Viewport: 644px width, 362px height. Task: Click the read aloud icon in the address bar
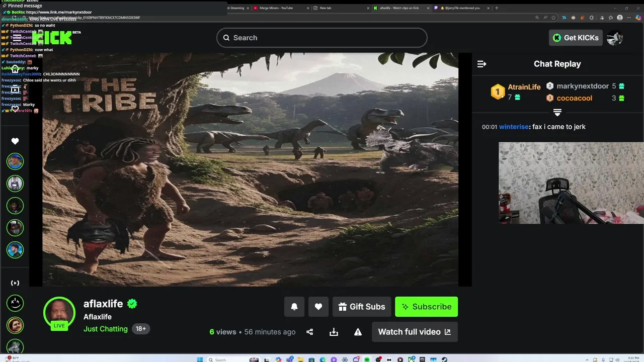[545, 18]
